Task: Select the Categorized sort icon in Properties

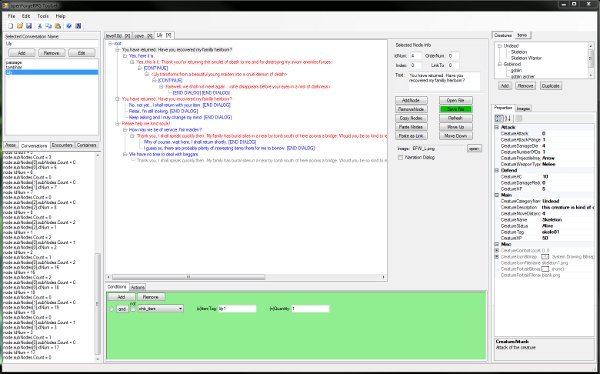Action: (499, 118)
